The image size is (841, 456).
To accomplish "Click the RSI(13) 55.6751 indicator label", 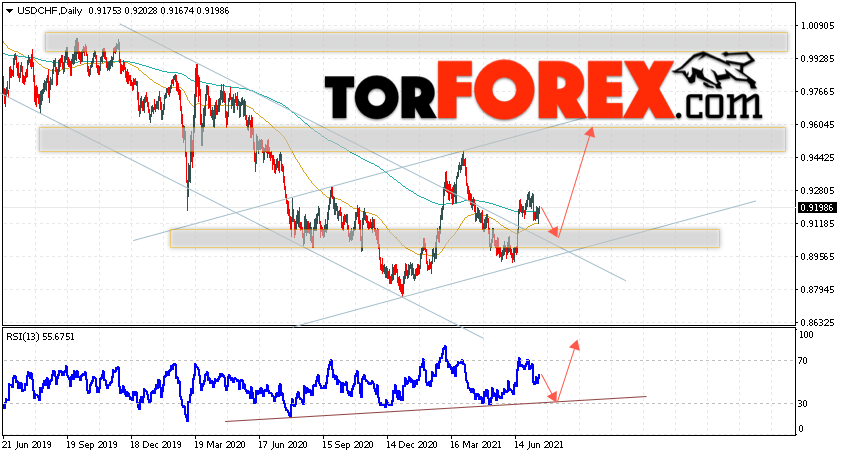I will point(41,337).
